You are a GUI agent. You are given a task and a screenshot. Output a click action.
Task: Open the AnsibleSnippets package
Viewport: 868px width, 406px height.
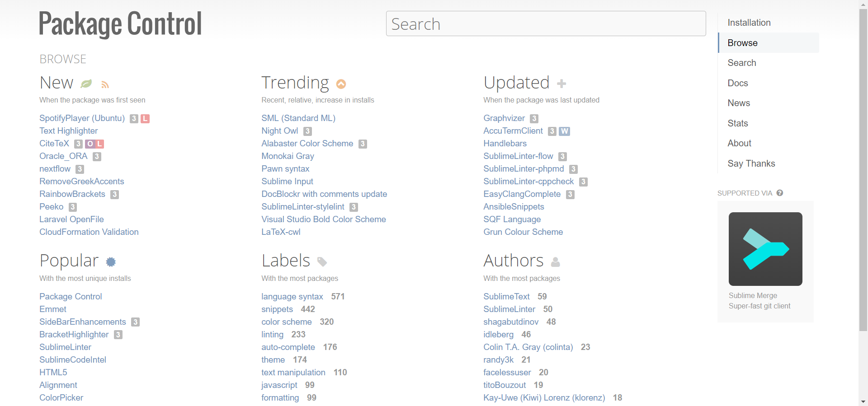(514, 207)
